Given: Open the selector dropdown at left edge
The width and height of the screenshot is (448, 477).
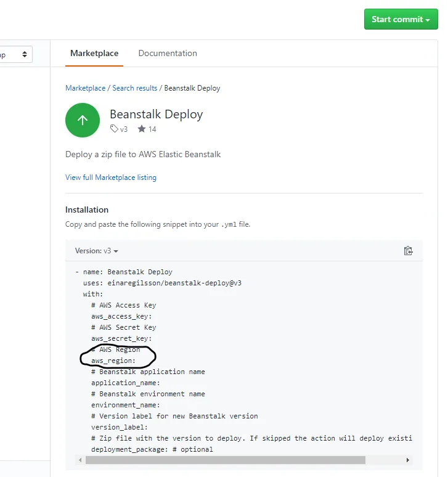Looking at the screenshot, I should pos(16,54).
